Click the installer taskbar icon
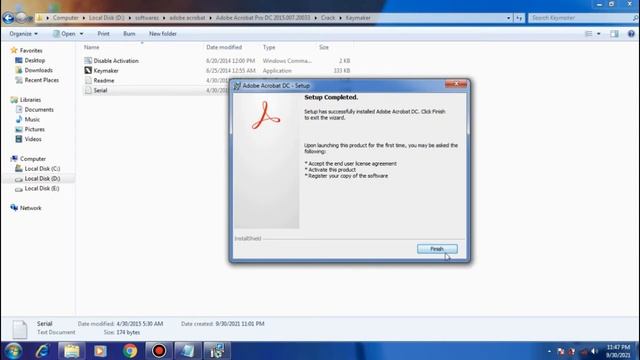The image size is (640, 360). pyautogui.click(x=217, y=351)
